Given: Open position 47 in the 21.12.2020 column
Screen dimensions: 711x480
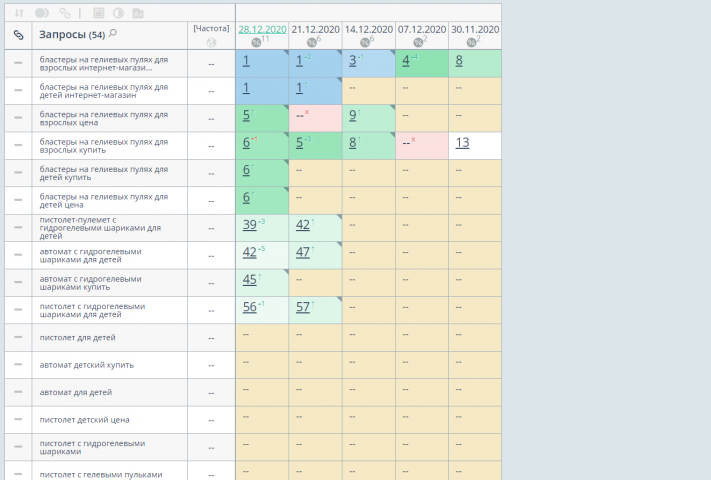Looking at the screenshot, I should (302, 252).
